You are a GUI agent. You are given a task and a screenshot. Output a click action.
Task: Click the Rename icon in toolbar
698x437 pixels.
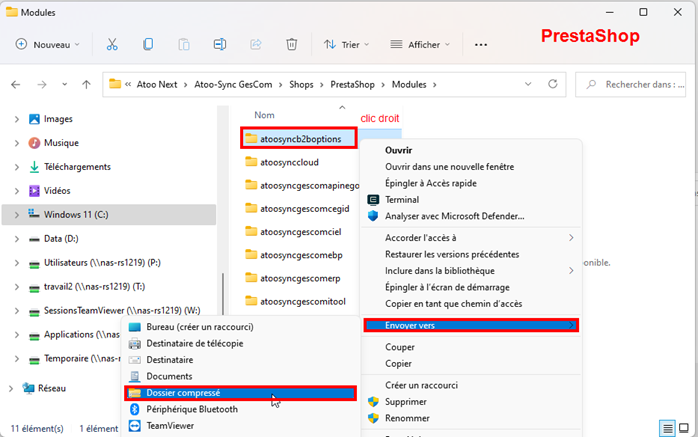tap(220, 45)
